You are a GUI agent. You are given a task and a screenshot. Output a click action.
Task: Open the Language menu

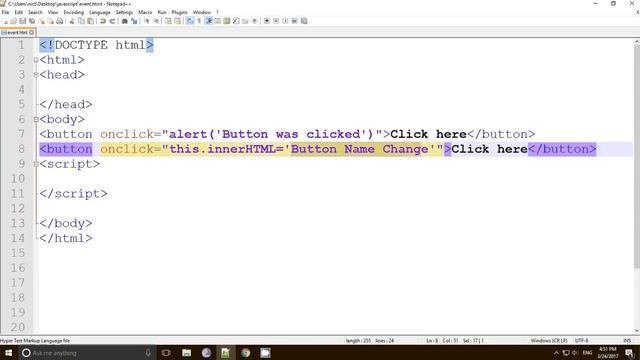pos(100,12)
